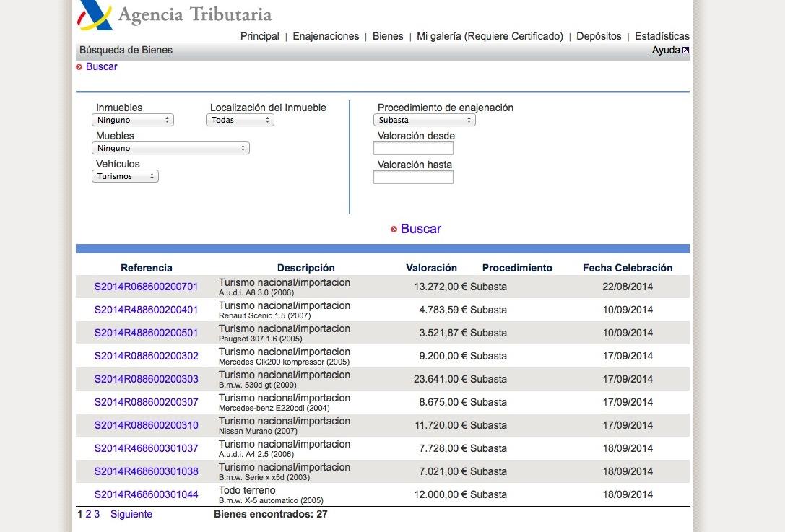785x532 pixels.
Task: Click the Siguiente pagination link
Action: pos(131,515)
